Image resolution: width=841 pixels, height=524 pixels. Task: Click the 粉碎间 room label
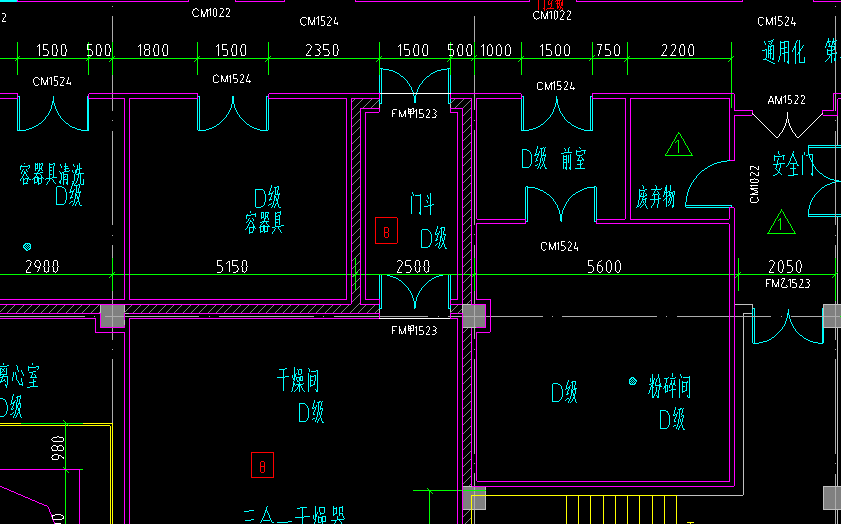tap(669, 387)
